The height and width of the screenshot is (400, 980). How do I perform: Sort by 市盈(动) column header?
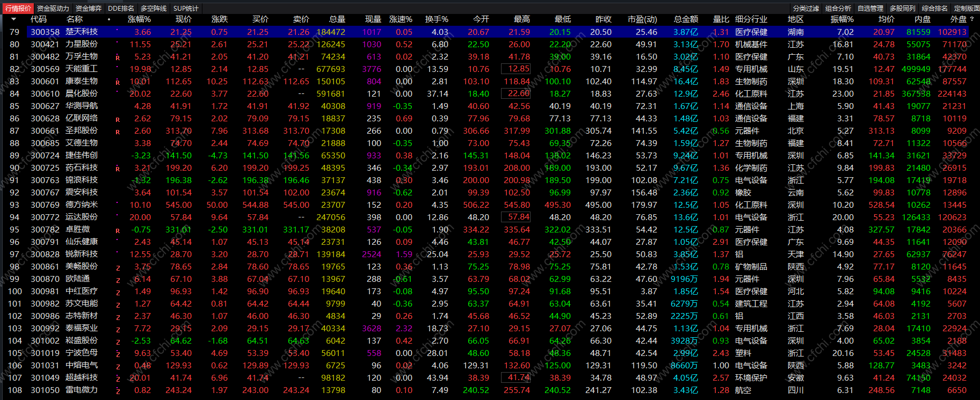pos(642,19)
